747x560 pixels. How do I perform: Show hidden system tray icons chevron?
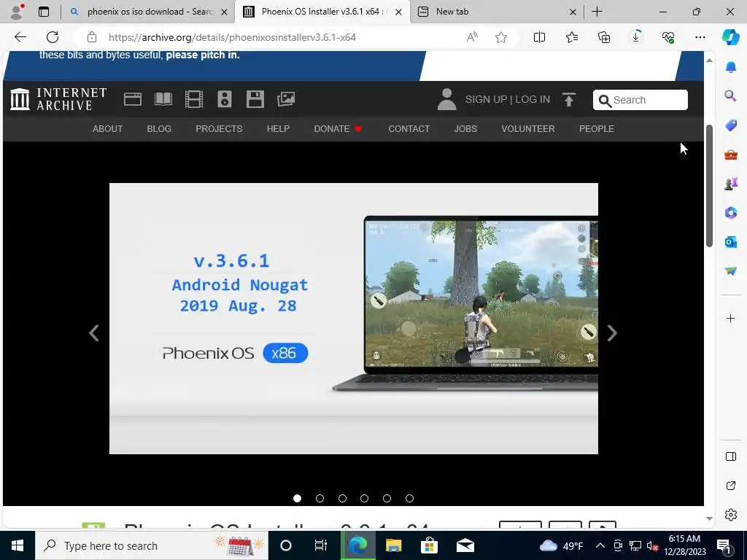(600, 545)
